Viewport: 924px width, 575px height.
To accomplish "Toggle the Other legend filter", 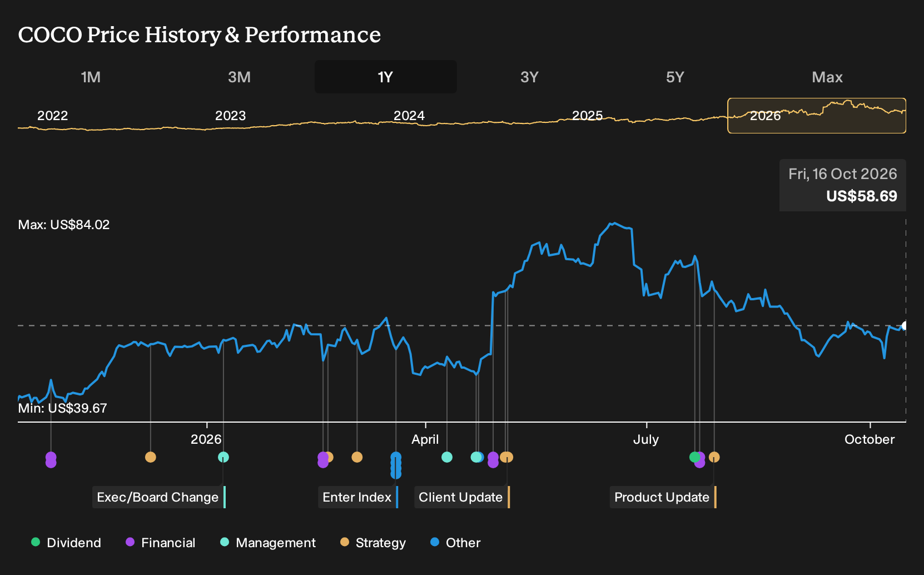I will point(455,543).
